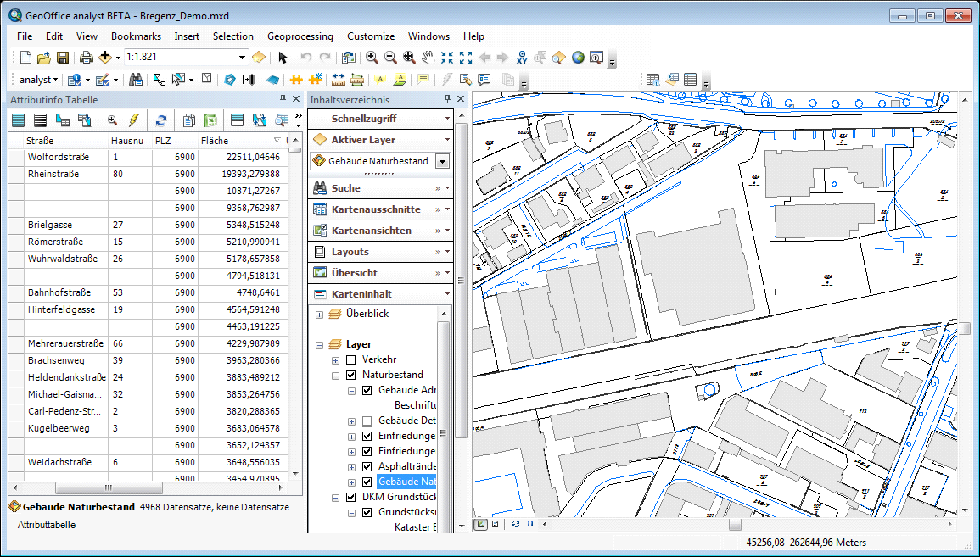The width and height of the screenshot is (980, 557).
Task: Open the Bookmarks menu
Action: click(136, 36)
